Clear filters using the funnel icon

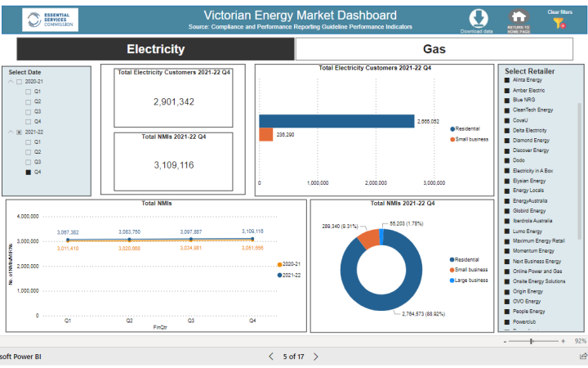click(559, 24)
